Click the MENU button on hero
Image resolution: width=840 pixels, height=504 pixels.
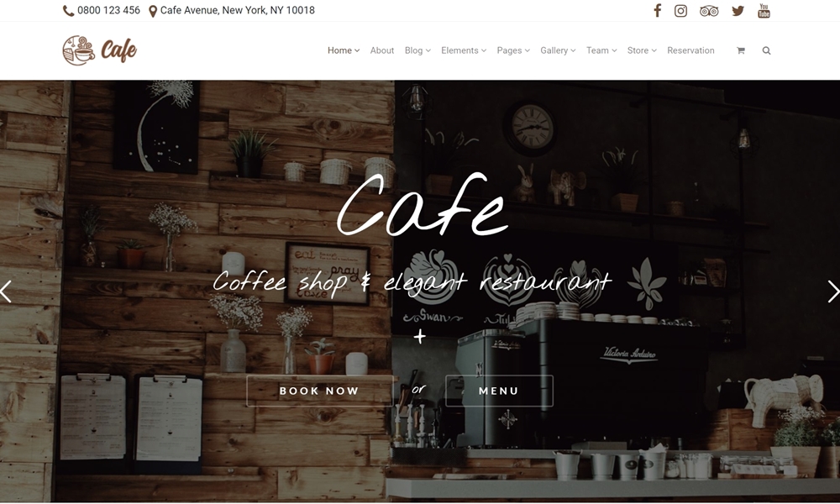click(499, 391)
